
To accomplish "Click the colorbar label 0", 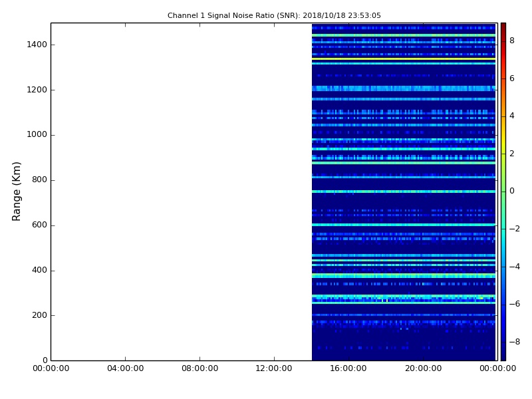I will tap(512, 191).
